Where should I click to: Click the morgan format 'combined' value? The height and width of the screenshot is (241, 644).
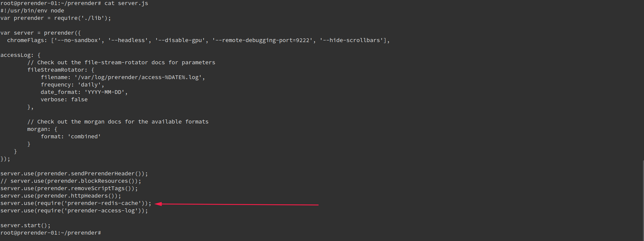tap(84, 137)
